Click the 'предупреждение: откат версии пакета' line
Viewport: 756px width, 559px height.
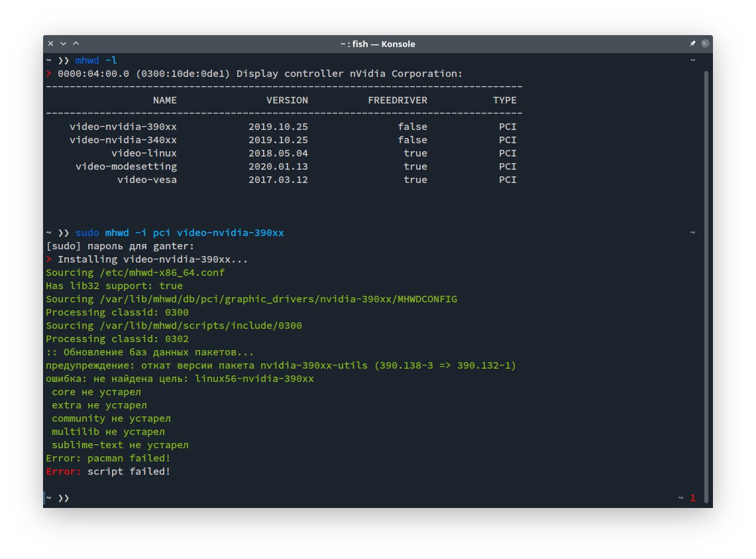(x=281, y=365)
